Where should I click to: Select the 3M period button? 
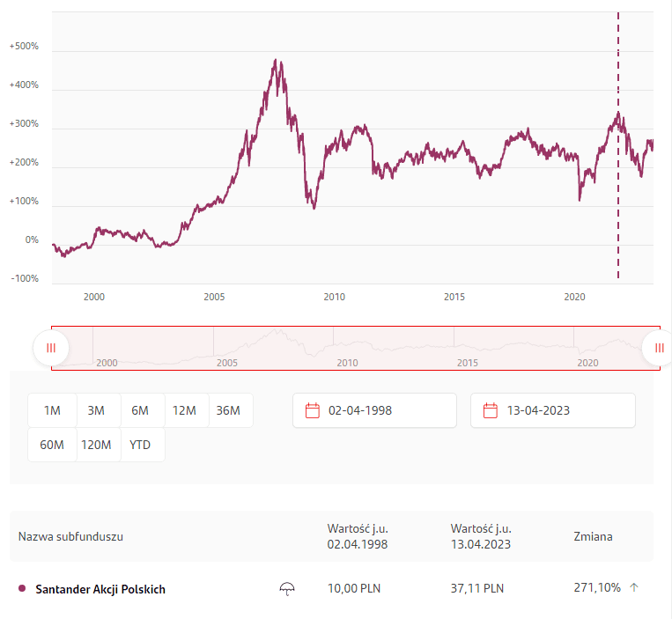tap(96, 410)
